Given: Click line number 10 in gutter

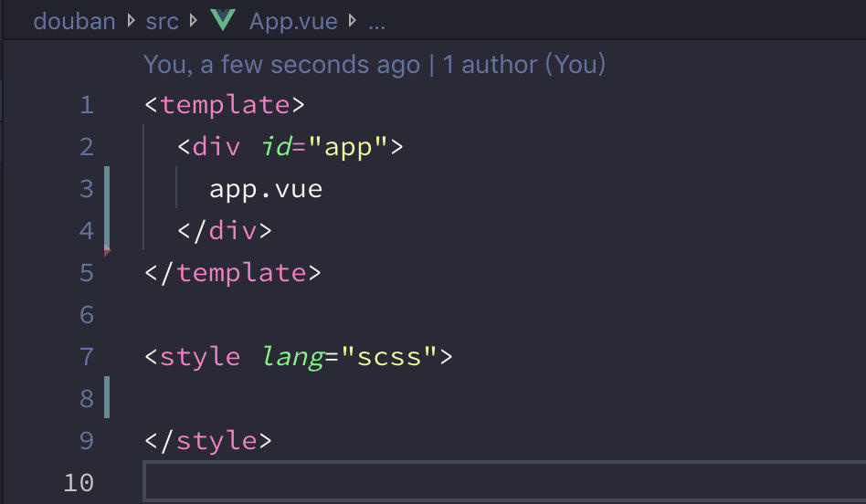Looking at the screenshot, I should tap(79, 482).
